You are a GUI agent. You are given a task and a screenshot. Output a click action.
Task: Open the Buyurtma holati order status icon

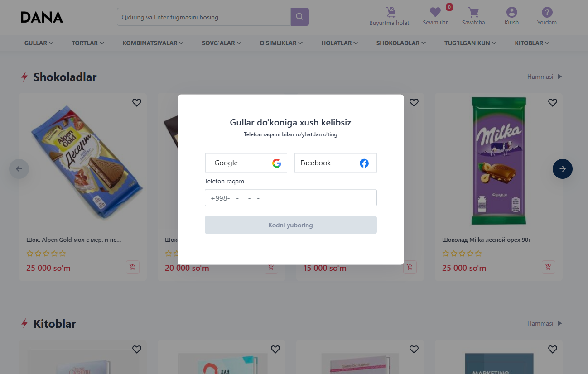tap(390, 13)
